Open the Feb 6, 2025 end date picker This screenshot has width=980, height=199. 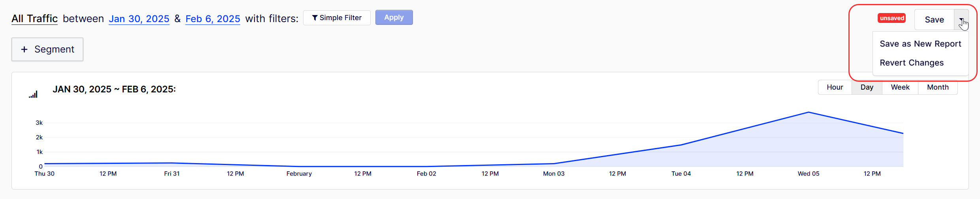pos(213,19)
